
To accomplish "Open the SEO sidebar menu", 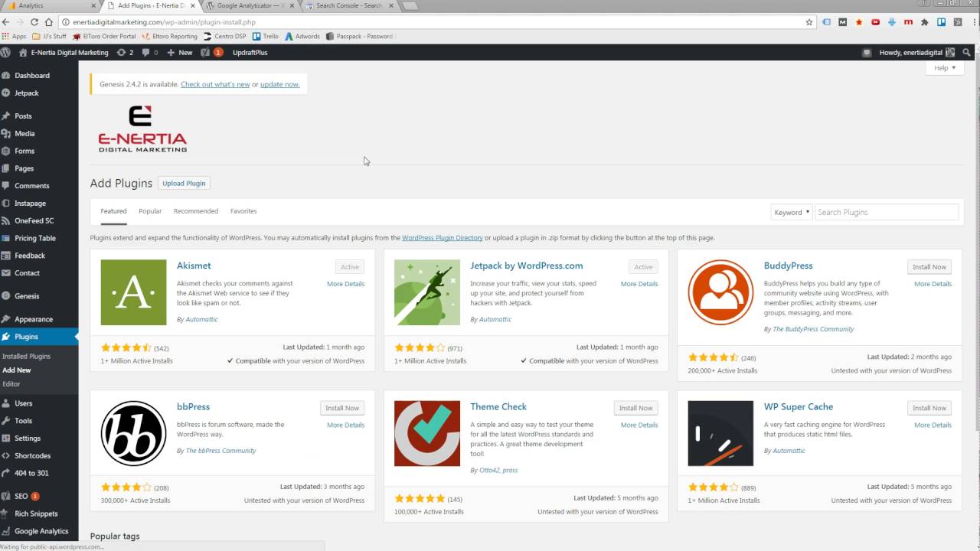I will tap(39, 496).
